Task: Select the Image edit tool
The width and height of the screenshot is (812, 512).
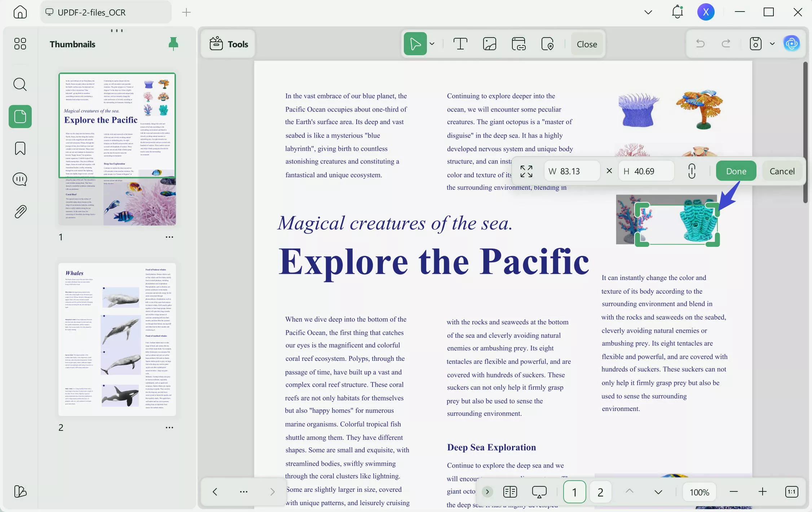Action: [x=489, y=44]
